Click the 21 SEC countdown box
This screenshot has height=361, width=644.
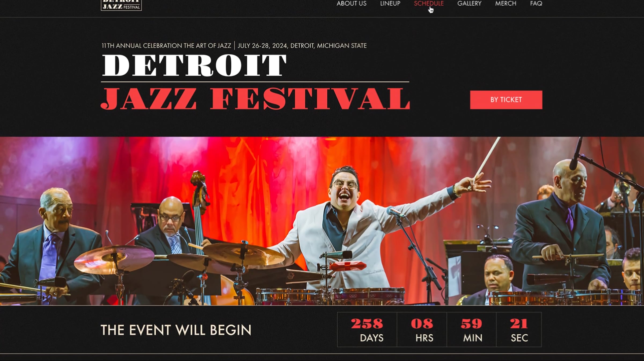[519, 330]
